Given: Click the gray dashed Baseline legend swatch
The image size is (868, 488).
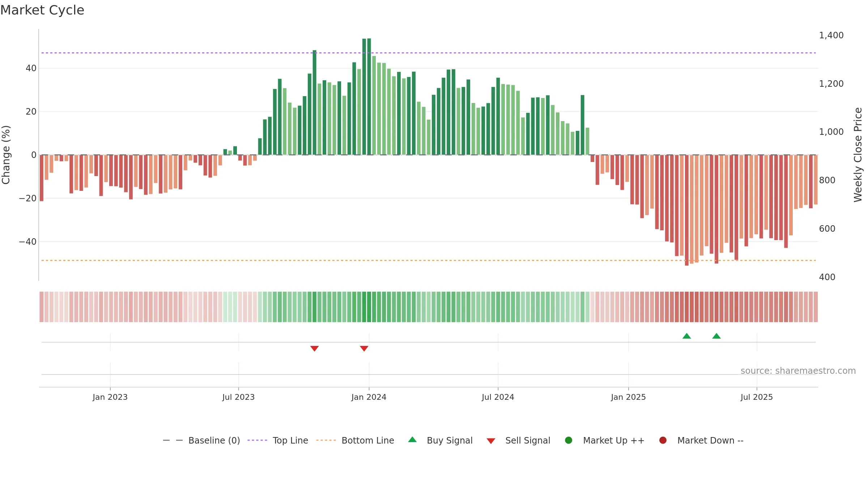Looking at the screenshot, I should click(x=173, y=440).
